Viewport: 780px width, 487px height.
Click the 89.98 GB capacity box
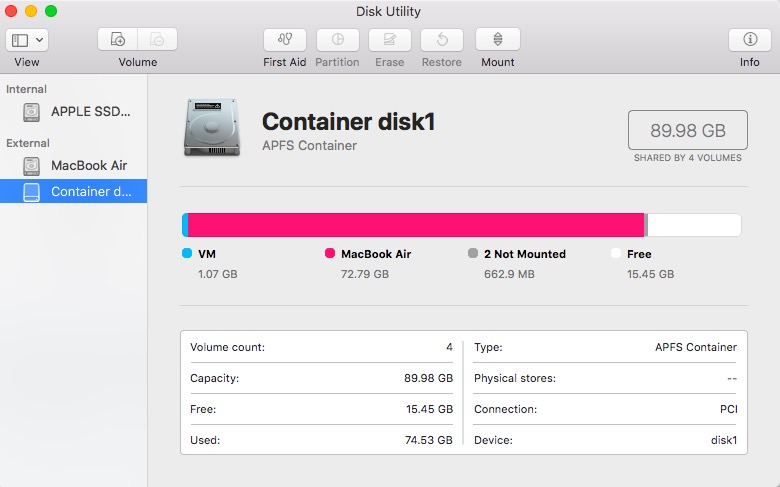tap(688, 130)
